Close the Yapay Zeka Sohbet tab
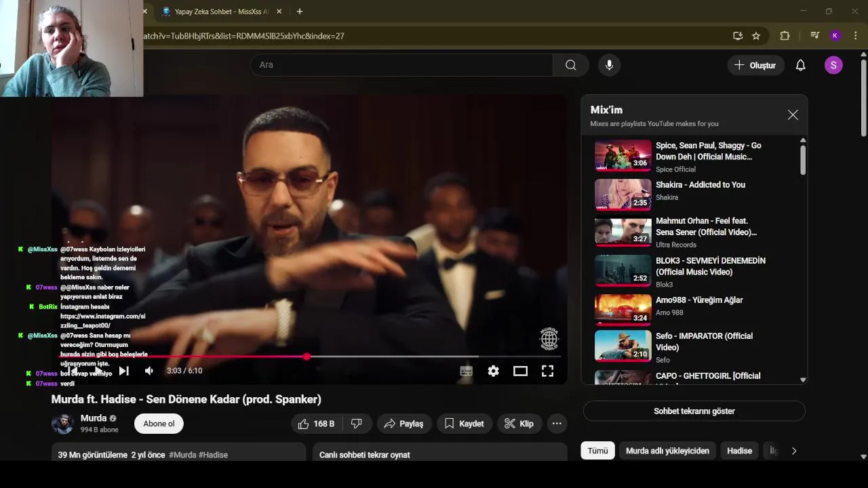 pyautogui.click(x=279, y=12)
